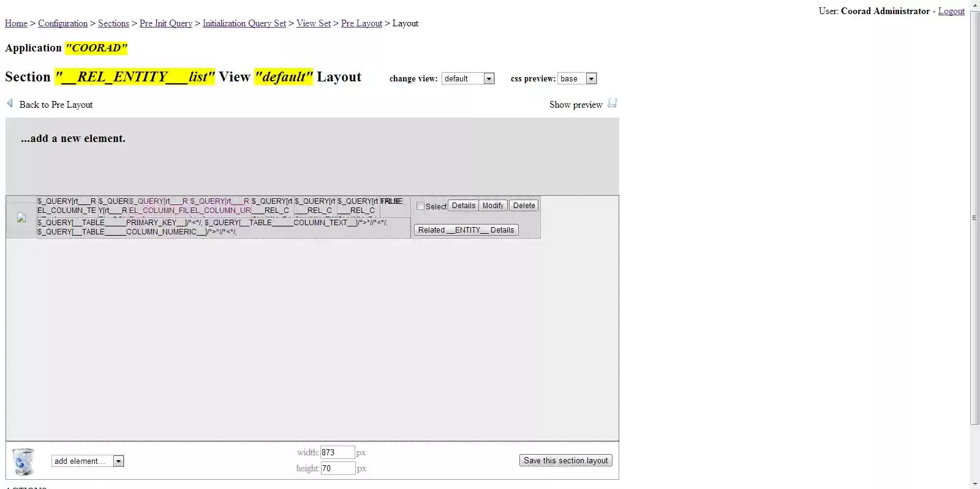Click the broken image placeholder in the element row
This screenshot has width=980, height=489.
[21, 217]
